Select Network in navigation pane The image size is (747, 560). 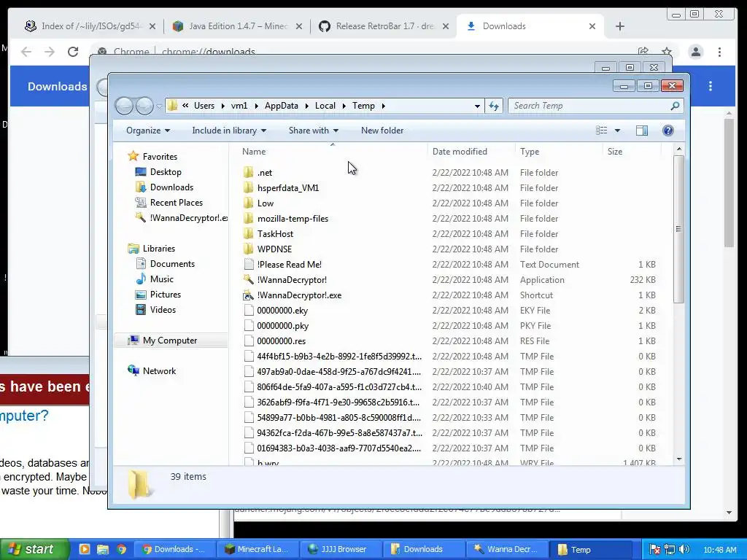(x=159, y=370)
